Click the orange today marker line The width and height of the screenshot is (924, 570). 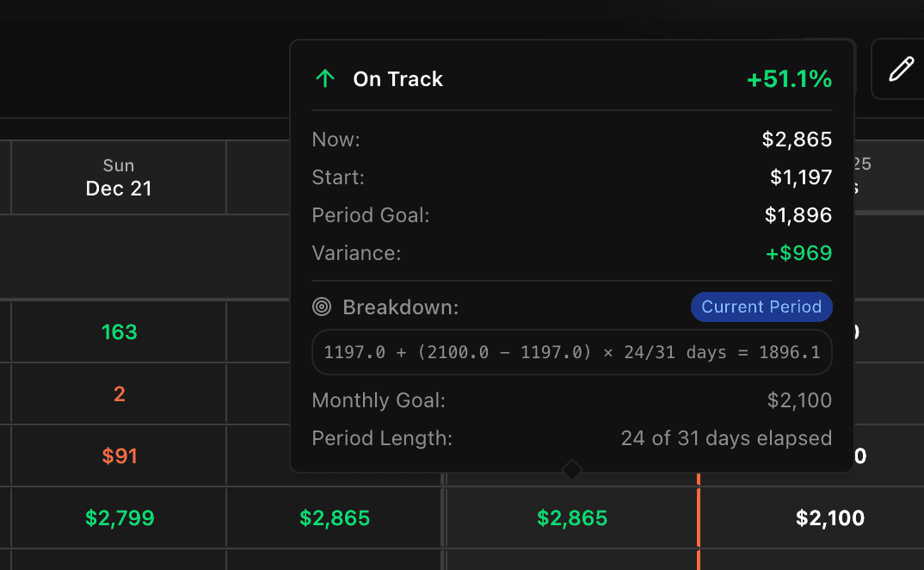click(x=698, y=517)
